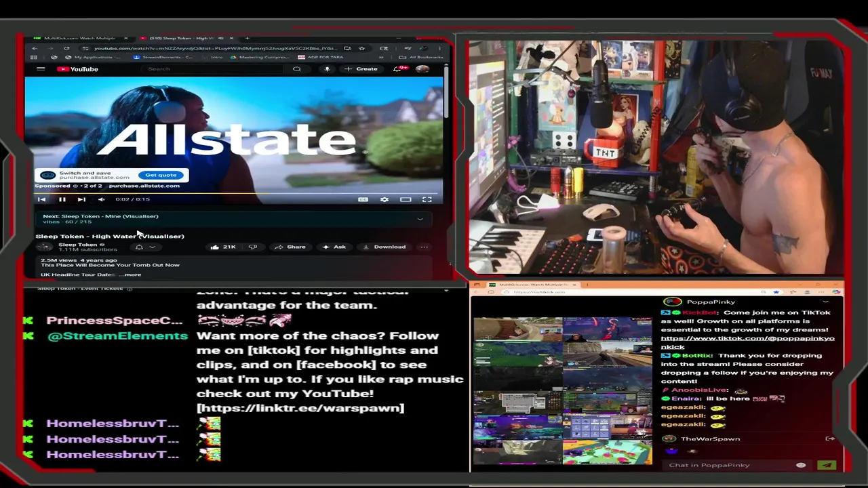Open YouTube player settings gear
868x488 pixels.
click(384, 199)
